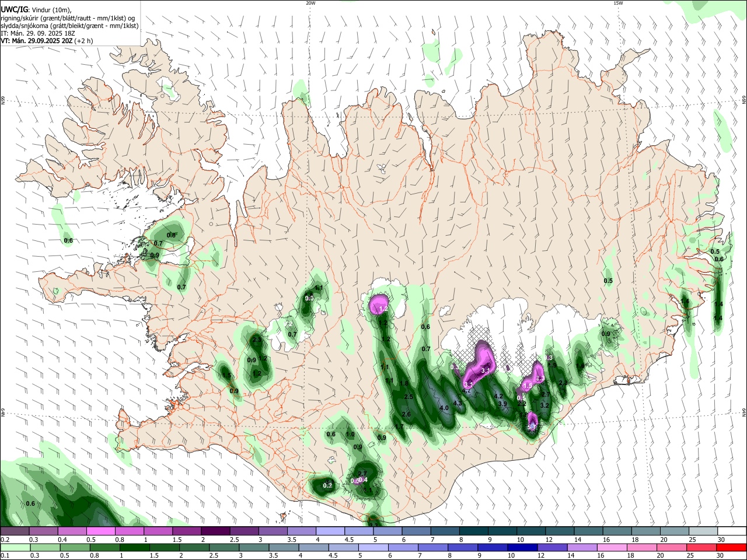Click the 1.0 value on the map
This screenshot has width=747, height=560.
(x=350, y=435)
